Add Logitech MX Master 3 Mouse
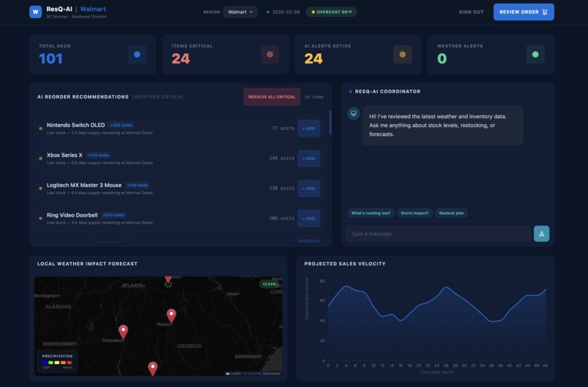 click(309, 188)
